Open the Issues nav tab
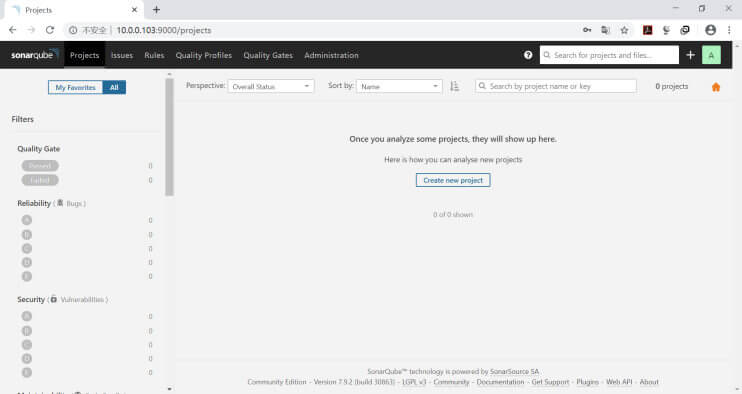The image size is (742, 394). (x=122, y=55)
